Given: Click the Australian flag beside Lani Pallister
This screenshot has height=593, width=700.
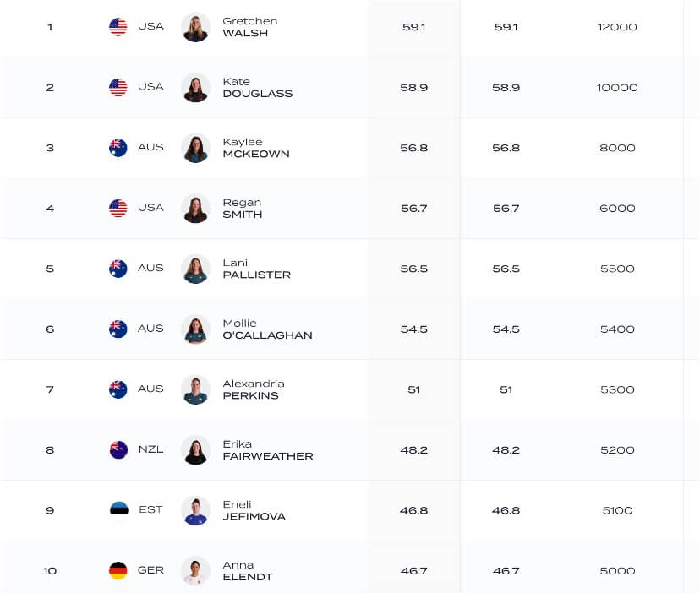Looking at the screenshot, I should [x=118, y=269].
